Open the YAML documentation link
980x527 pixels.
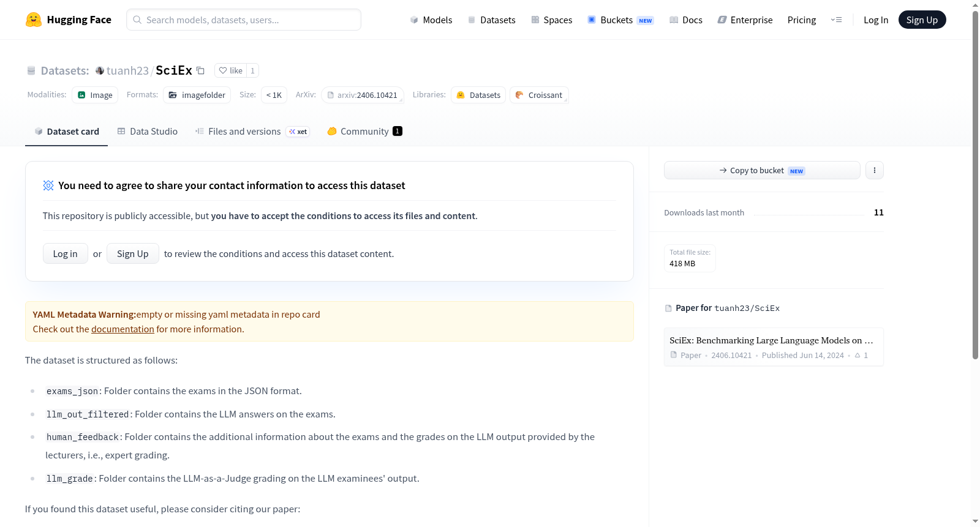[123, 329]
